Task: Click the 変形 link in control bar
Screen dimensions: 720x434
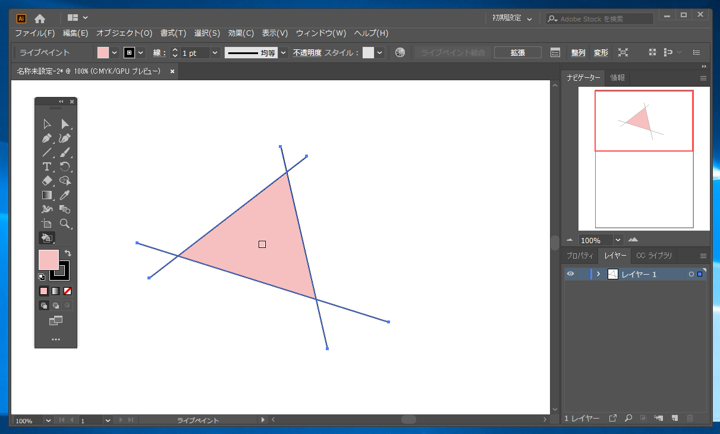Action: 601,53
